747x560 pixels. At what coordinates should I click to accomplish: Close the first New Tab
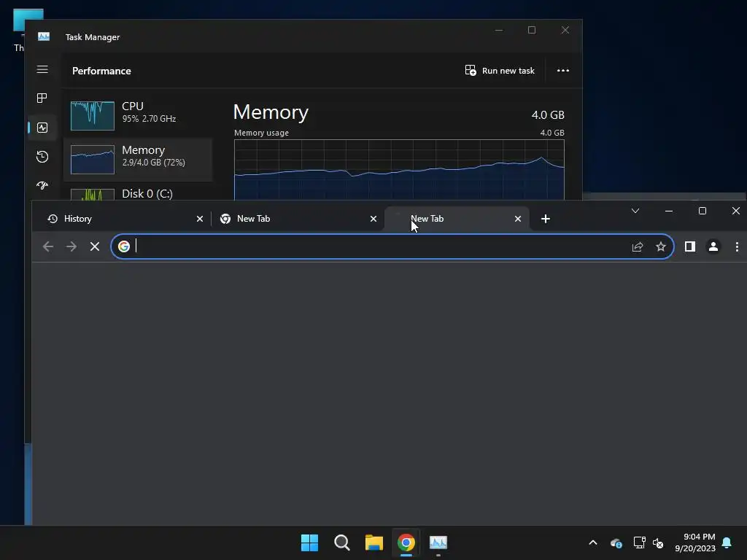[x=373, y=219]
